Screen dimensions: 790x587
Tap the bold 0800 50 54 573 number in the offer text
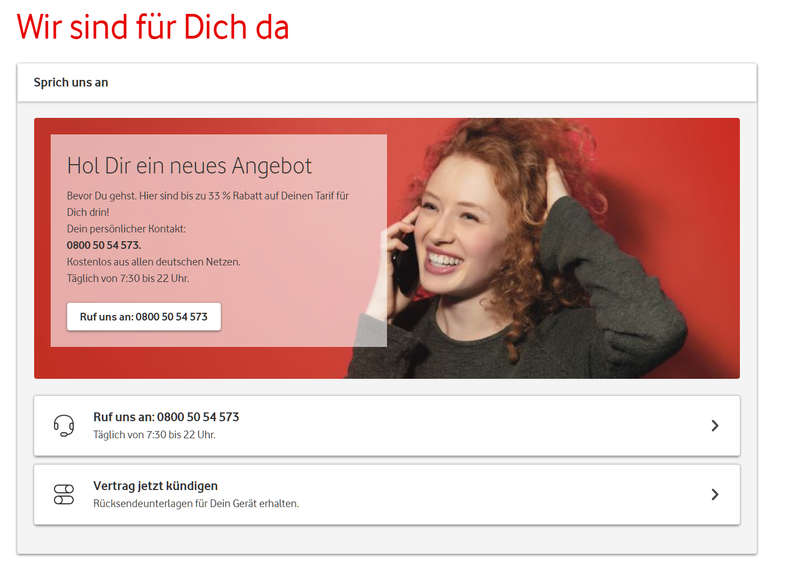pos(104,245)
